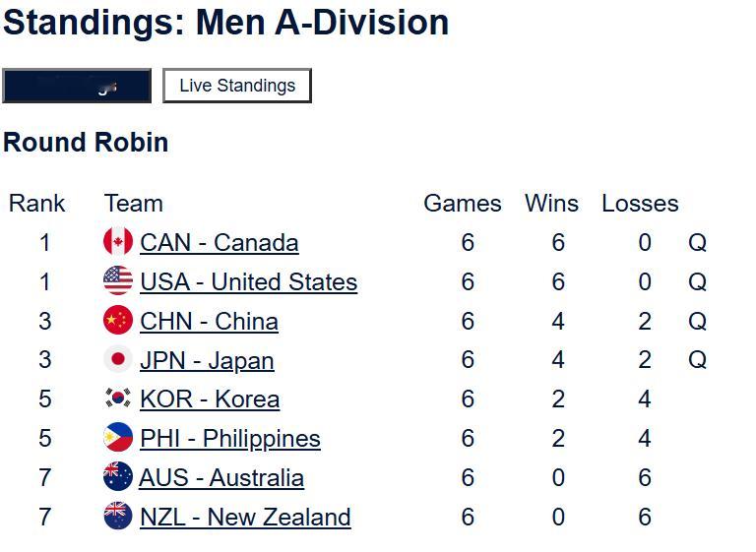Click the Korea flag icon
756x552 pixels.
pyautogui.click(x=118, y=399)
